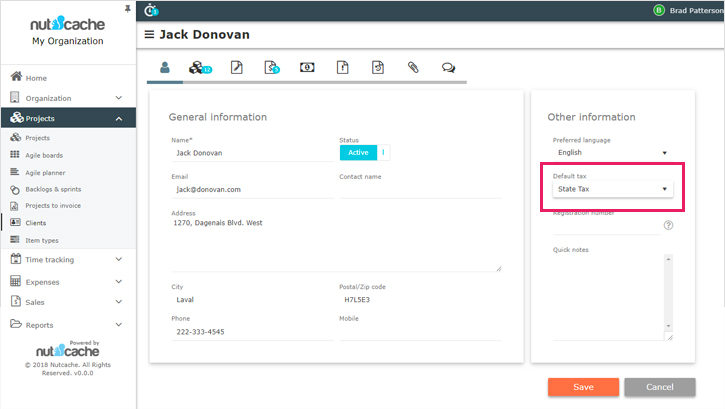Click into the Email input field
The width and height of the screenshot is (725, 409).
[x=250, y=189]
